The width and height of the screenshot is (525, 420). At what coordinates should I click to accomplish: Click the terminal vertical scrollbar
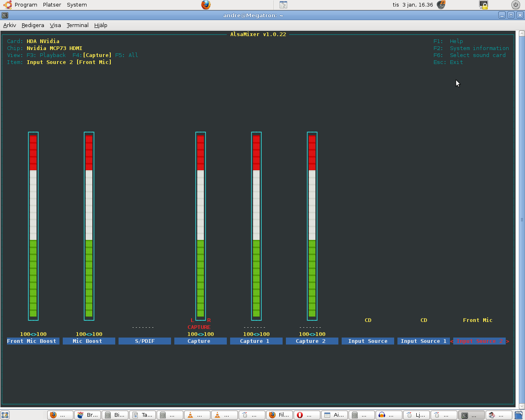pyautogui.click(x=522, y=219)
